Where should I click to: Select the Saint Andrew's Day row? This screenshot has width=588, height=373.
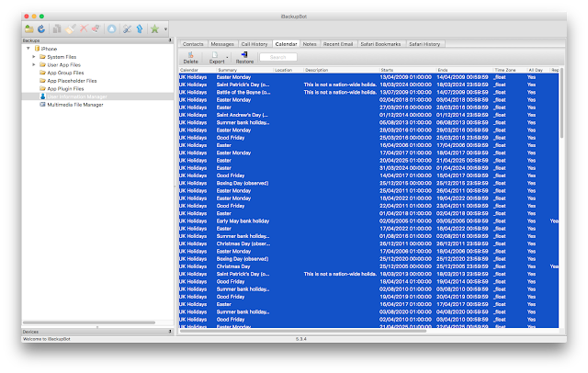point(368,115)
